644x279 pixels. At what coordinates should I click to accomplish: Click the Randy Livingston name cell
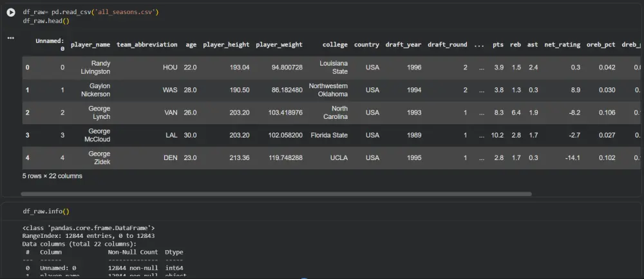pyautogui.click(x=95, y=67)
